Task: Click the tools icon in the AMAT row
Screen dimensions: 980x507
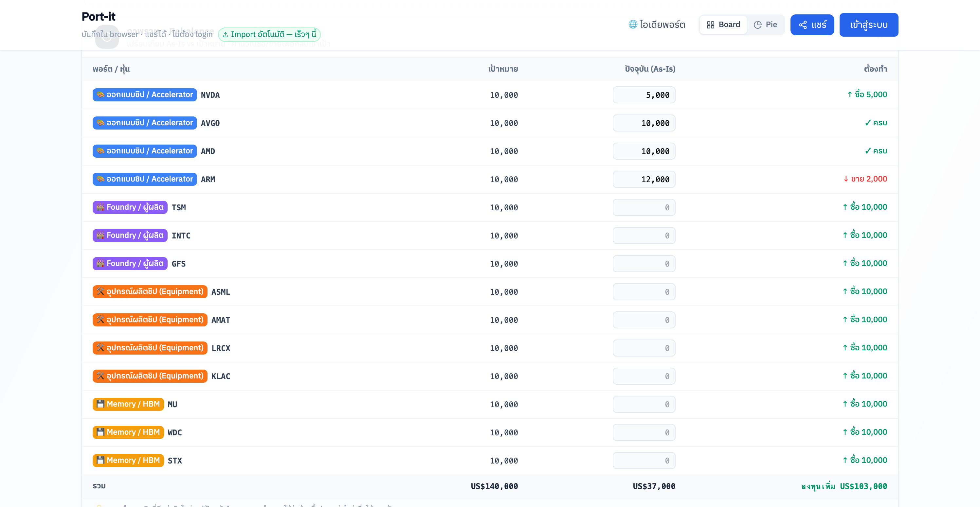Action: (x=100, y=320)
